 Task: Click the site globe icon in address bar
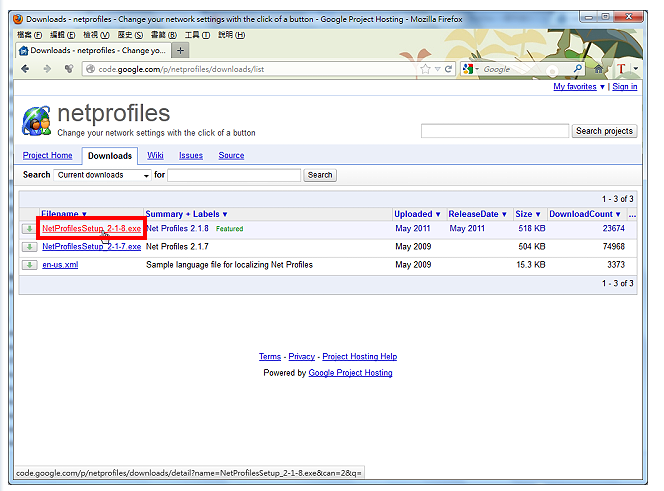[x=90, y=69]
